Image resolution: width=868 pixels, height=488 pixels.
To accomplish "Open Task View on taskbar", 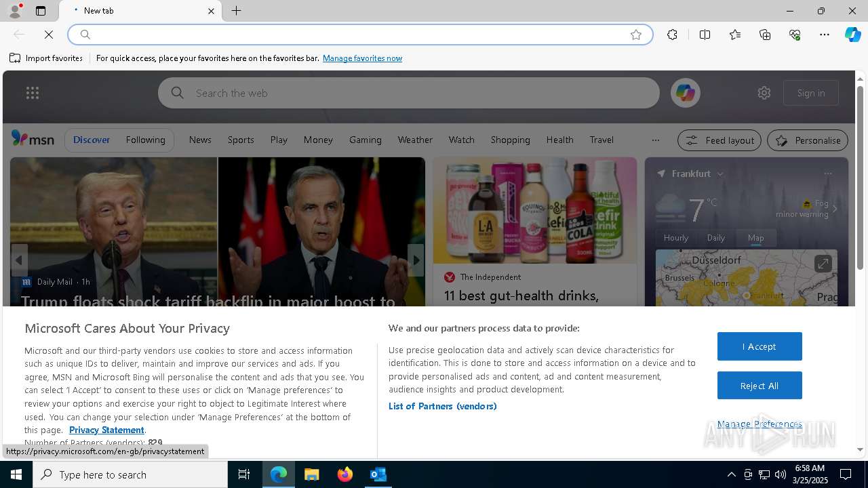I will point(244,474).
